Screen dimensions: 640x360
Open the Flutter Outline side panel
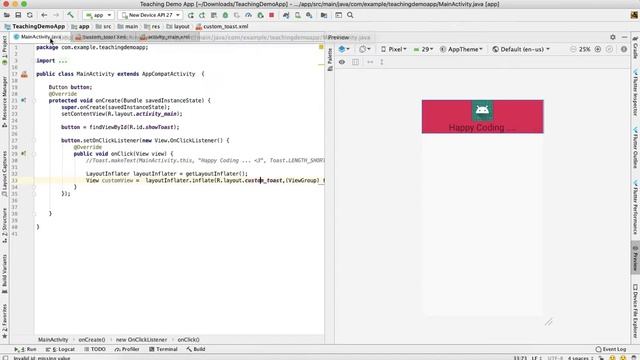(636, 148)
